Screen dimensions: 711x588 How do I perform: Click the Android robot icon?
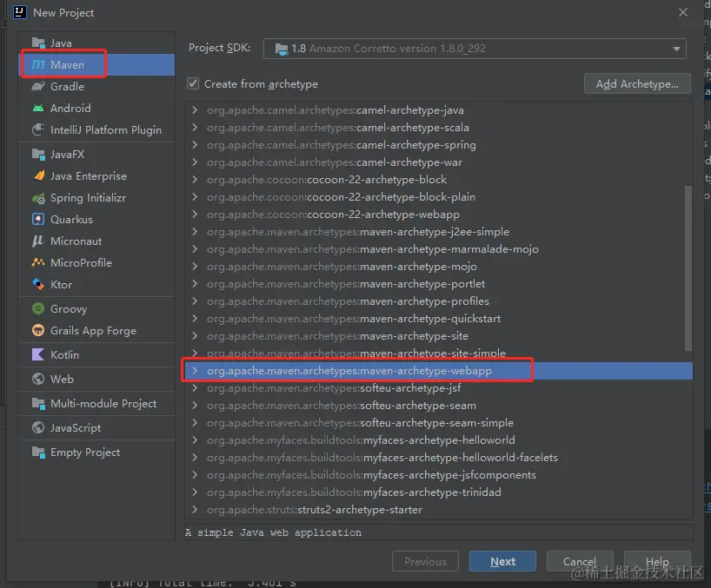(x=38, y=109)
